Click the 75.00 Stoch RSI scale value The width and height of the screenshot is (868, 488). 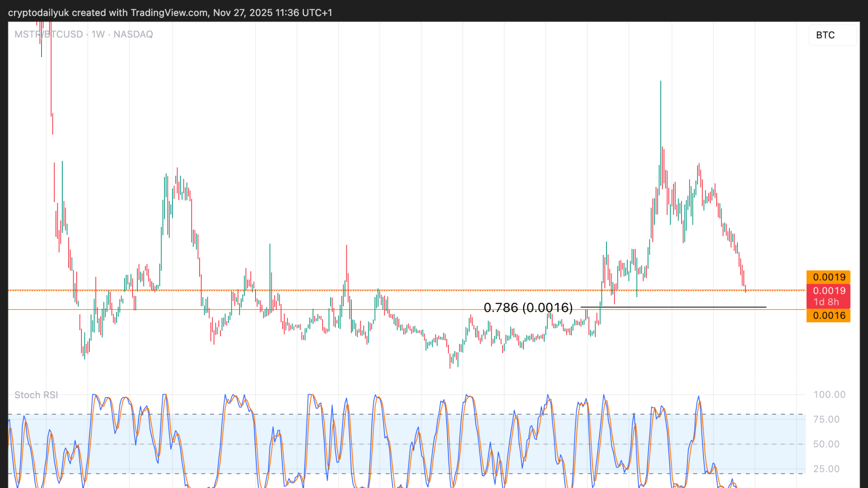826,419
